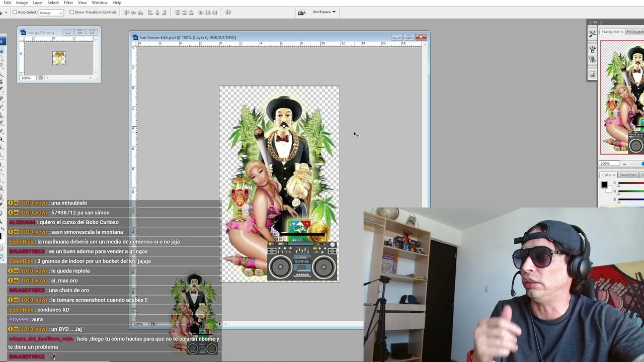
Task: Maximize the badge29a.png document window
Action: click(79, 33)
